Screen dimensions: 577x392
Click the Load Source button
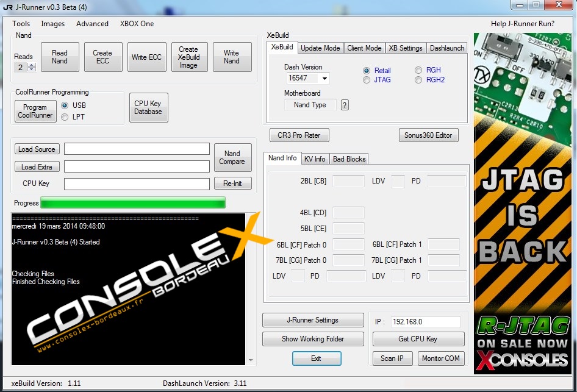[x=37, y=149]
